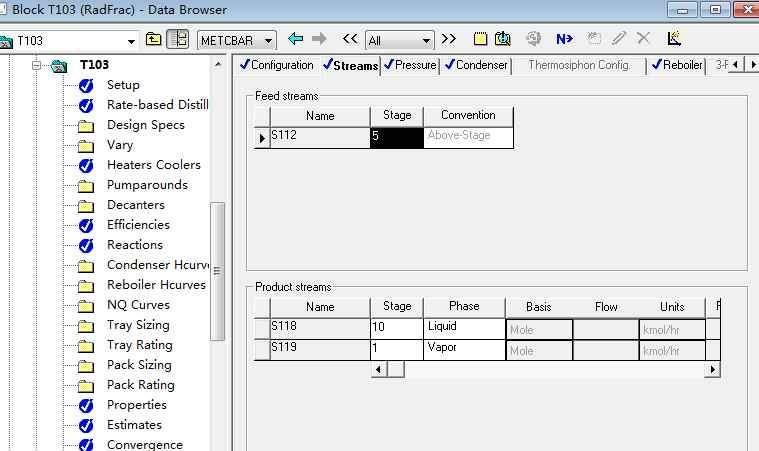759x451 pixels.
Task: Click the checkmark icon beside Setup
Action: [x=86, y=86]
